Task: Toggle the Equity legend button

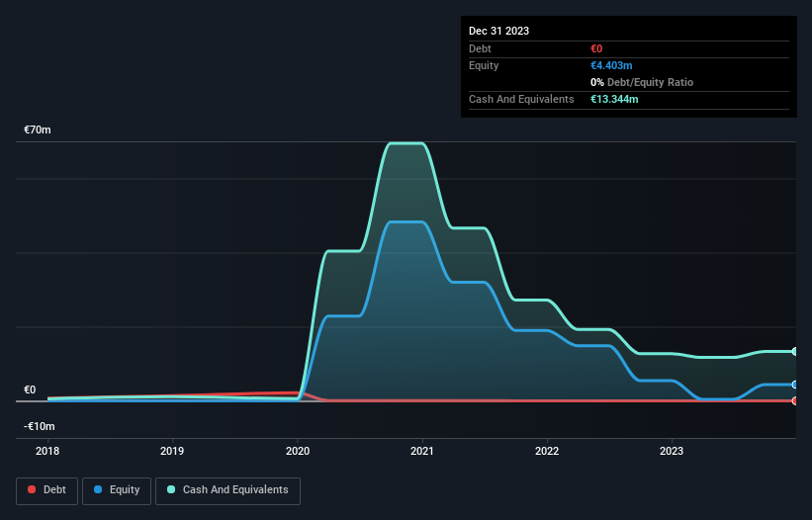Action: pyautogui.click(x=117, y=490)
